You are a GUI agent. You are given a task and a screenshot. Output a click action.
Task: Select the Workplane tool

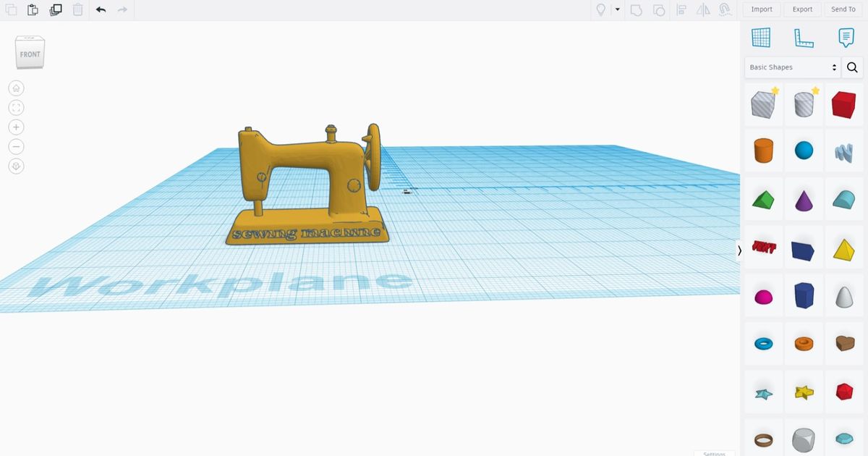click(x=762, y=38)
